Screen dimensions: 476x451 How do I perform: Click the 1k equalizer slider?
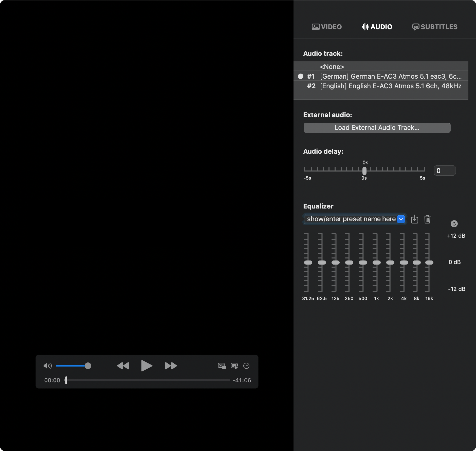pyautogui.click(x=377, y=263)
